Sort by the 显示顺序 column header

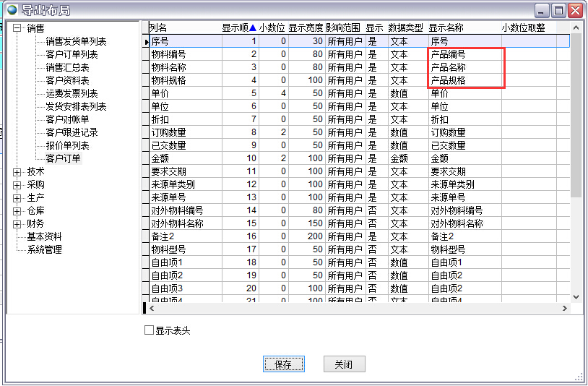coord(238,27)
